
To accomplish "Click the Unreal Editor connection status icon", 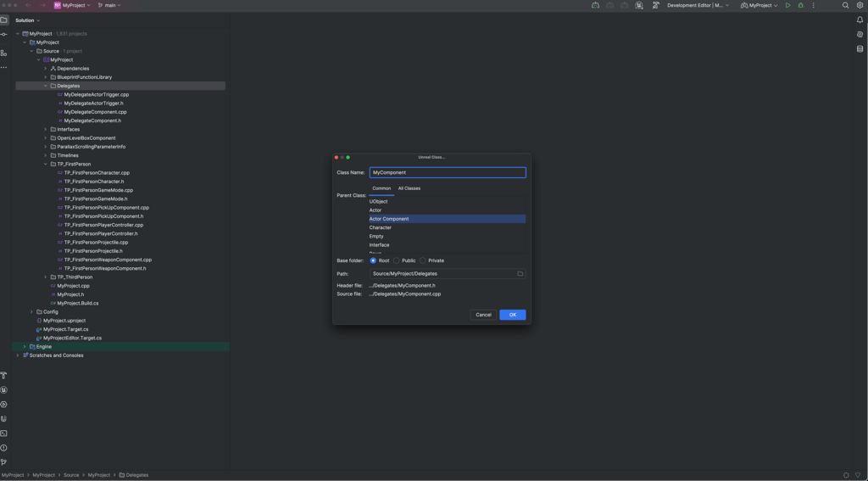I will coord(639,6).
